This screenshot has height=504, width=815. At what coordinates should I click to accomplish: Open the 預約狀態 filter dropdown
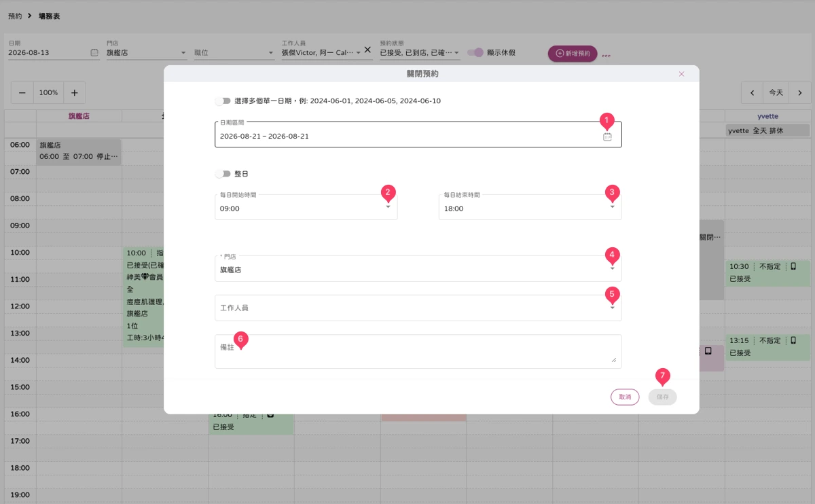(x=420, y=52)
